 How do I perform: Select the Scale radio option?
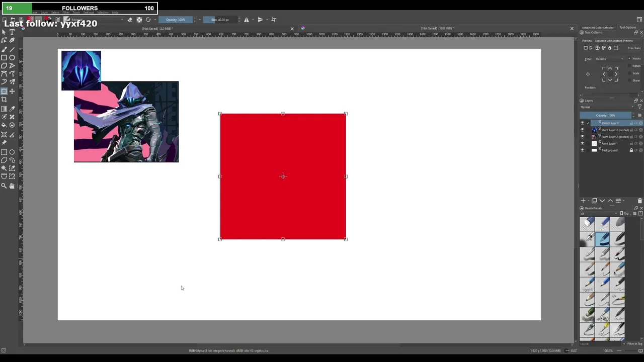pos(629,73)
